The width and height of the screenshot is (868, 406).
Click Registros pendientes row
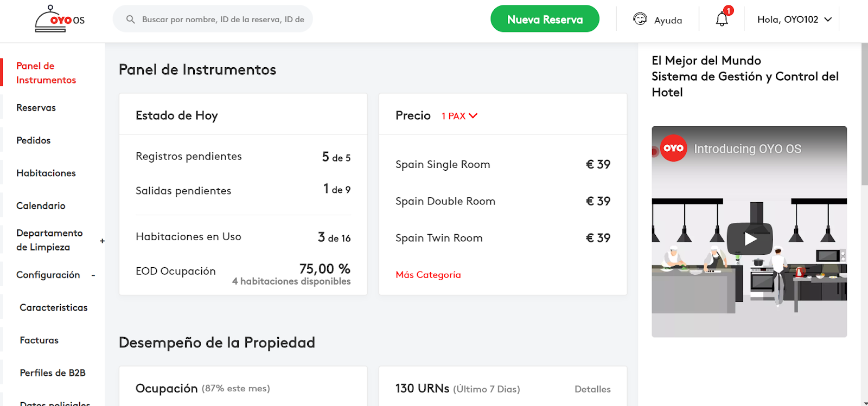pyautogui.click(x=243, y=157)
